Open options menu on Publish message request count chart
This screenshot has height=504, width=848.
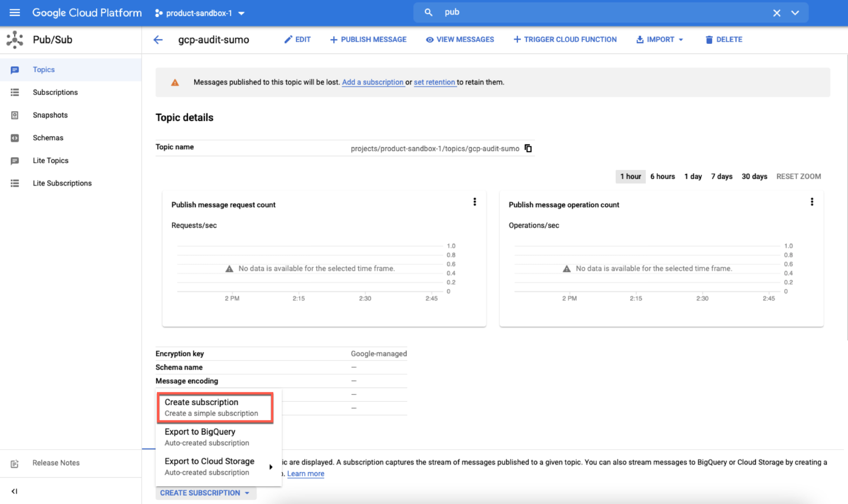pyautogui.click(x=475, y=202)
